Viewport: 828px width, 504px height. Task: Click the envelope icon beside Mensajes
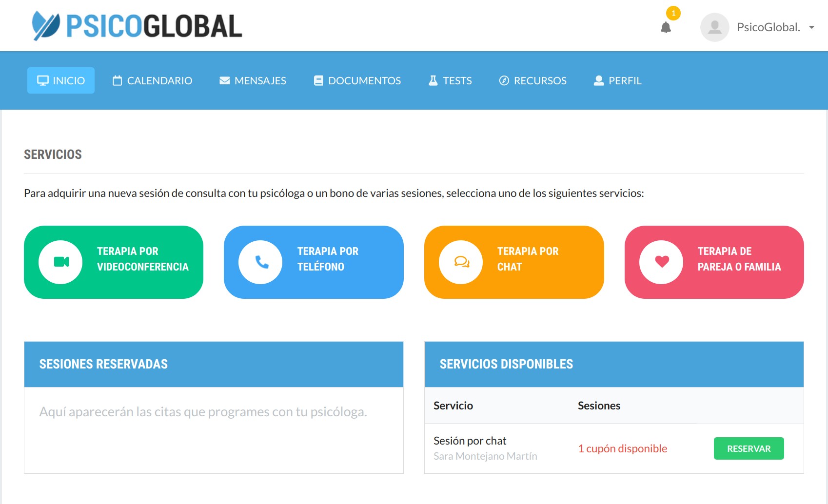pyautogui.click(x=225, y=80)
